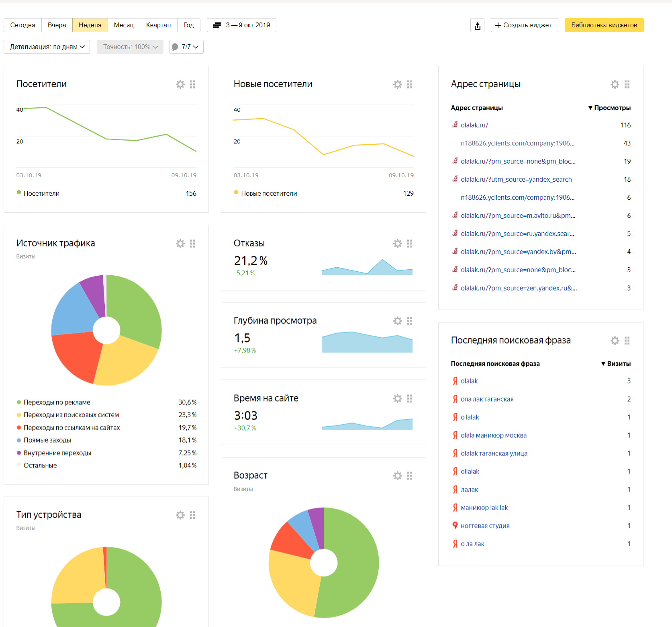Open the 'ола лак таганская' search phrase link

[487, 399]
